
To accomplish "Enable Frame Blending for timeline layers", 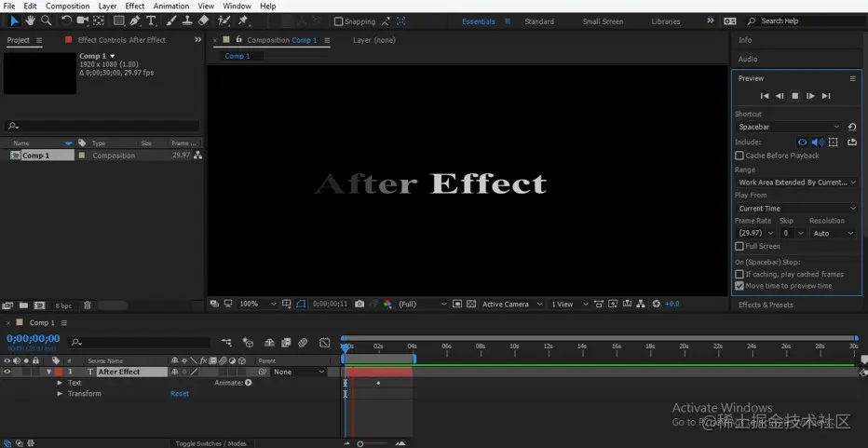I will coord(286,343).
